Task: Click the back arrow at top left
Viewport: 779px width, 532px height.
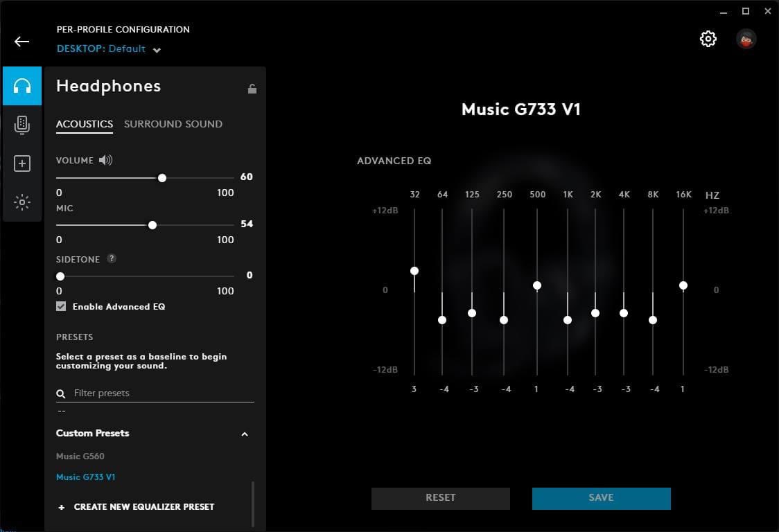Action: point(21,41)
